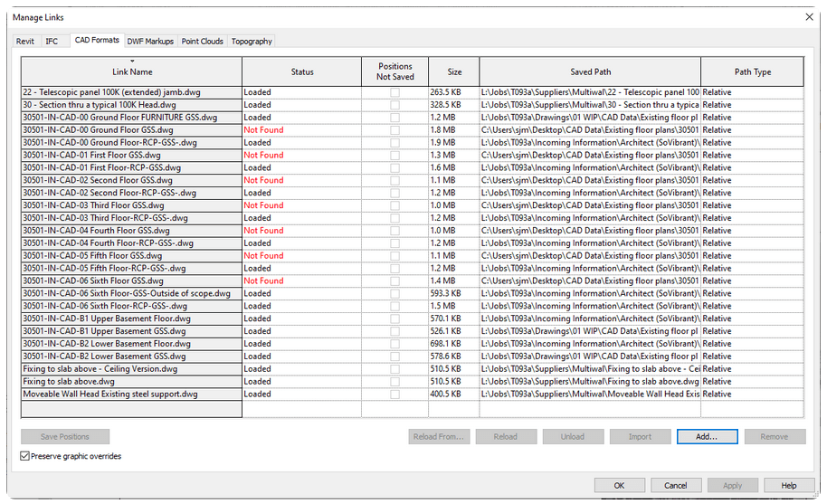Image resolution: width=827 pixels, height=504 pixels.
Task: Switch to the Revit tab
Action: (x=25, y=41)
